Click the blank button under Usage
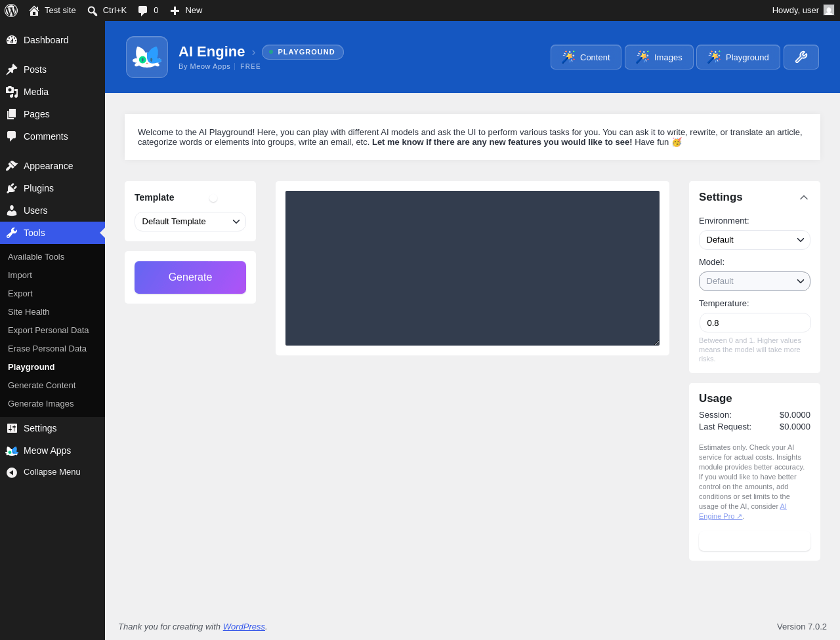 point(755,541)
